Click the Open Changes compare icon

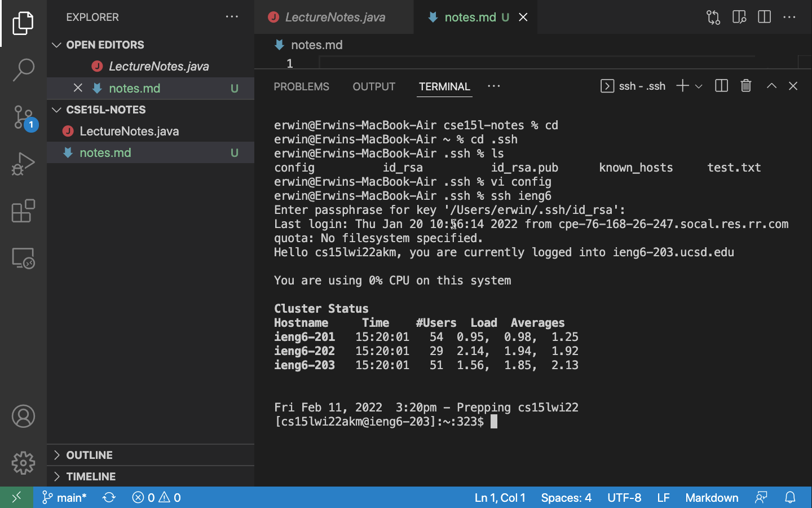[x=713, y=17]
